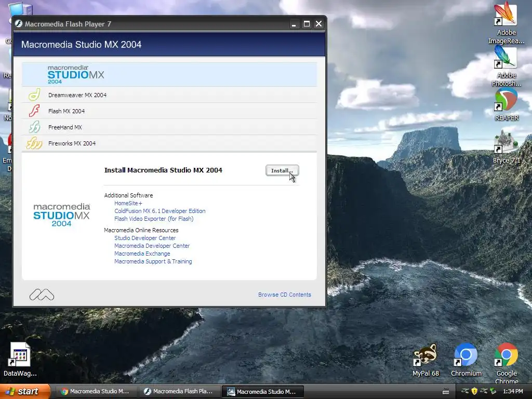
Task: Open the DataWag... desktop shortcut
Action: [20, 360]
